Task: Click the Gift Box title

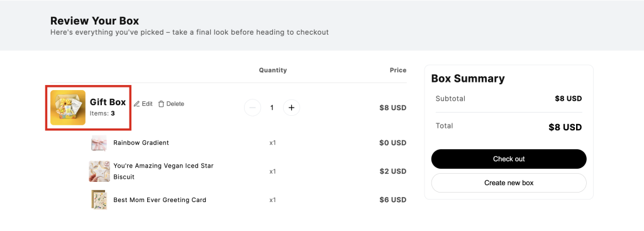Action: tap(108, 103)
